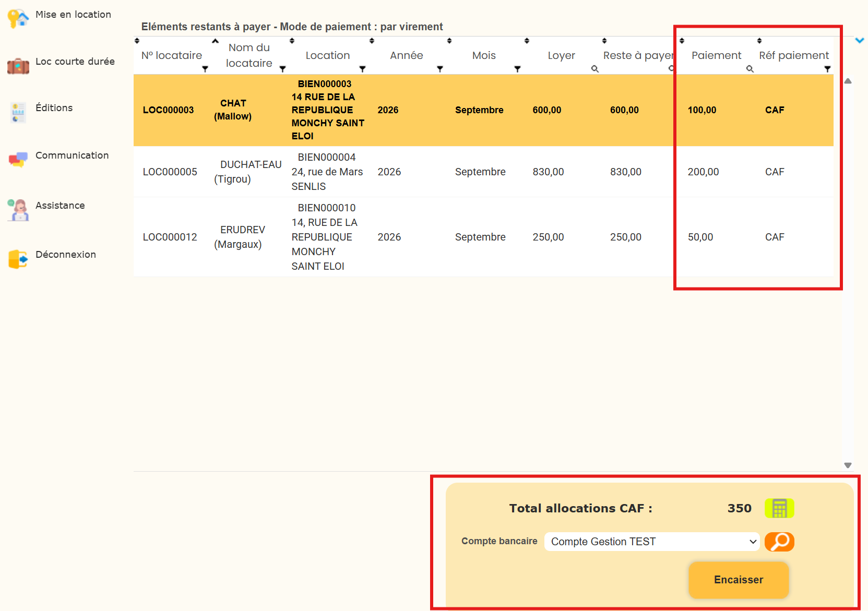
Task: Click the Loyer value 250,00
Action: [548, 237]
